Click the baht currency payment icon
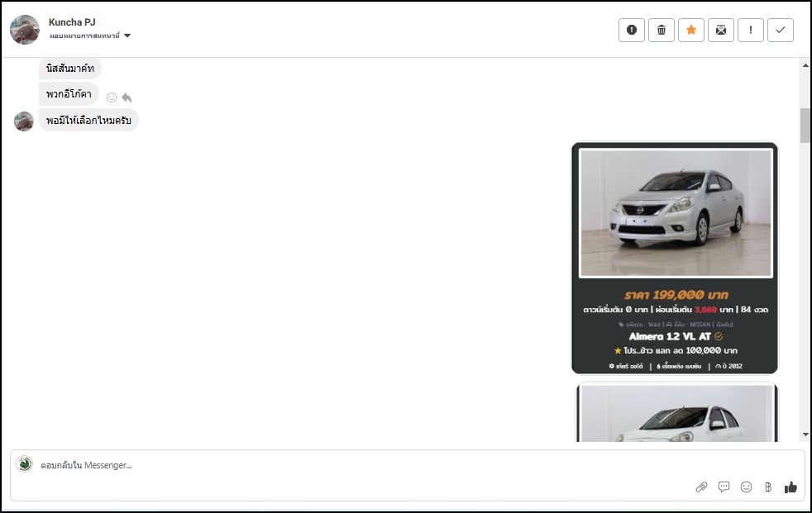Image resolution: width=812 pixels, height=513 pixels. (x=768, y=487)
